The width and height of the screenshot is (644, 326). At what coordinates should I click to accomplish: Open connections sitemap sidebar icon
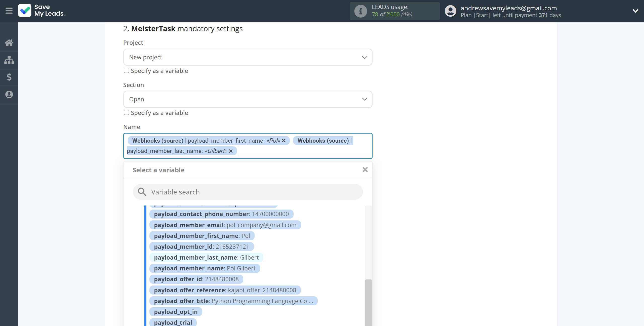pos(9,60)
